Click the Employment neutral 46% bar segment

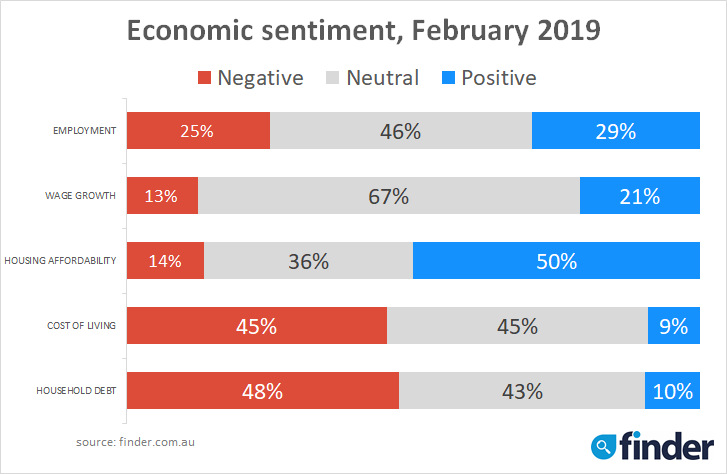point(401,131)
